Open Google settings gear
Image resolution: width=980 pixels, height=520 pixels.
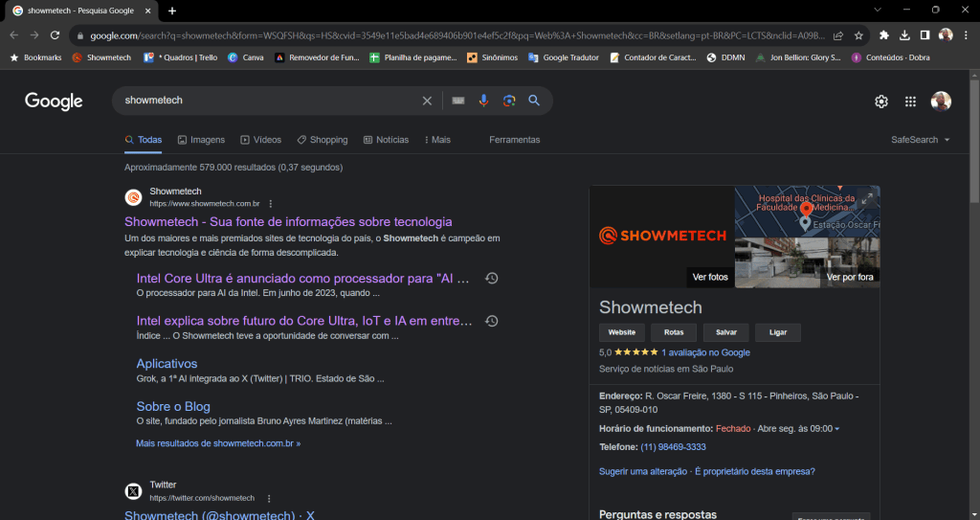[x=881, y=102]
